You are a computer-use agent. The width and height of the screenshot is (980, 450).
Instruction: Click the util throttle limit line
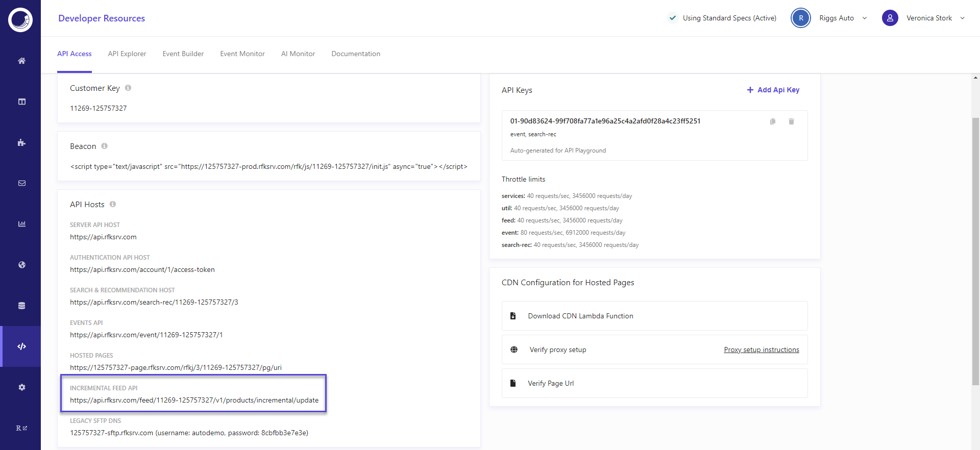pyautogui.click(x=560, y=208)
